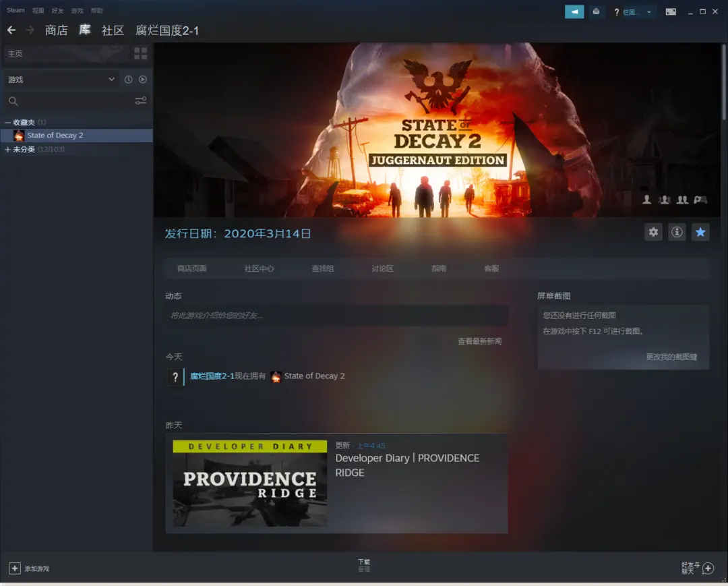Click the page vertical scrollbar

pyautogui.click(x=723, y=82)
